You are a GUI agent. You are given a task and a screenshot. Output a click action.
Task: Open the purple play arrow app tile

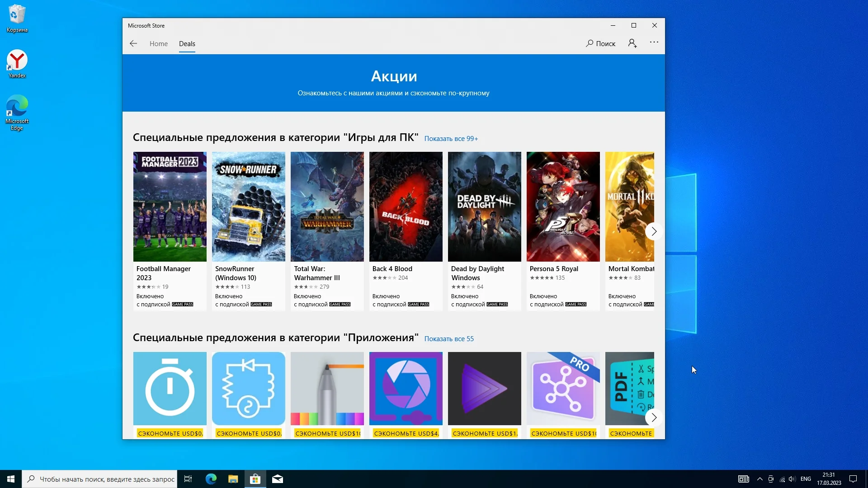(485, 389)
